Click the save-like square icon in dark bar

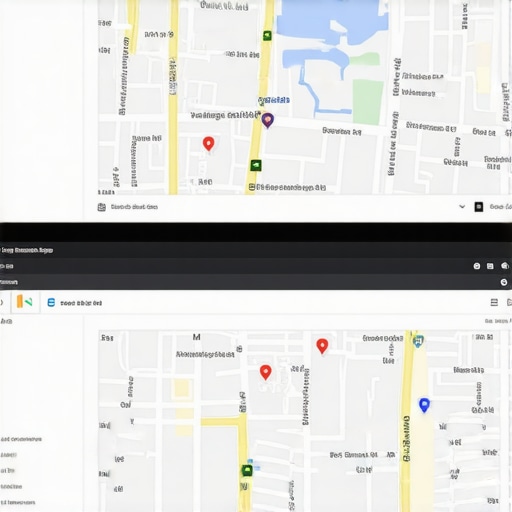coord(490,266)
